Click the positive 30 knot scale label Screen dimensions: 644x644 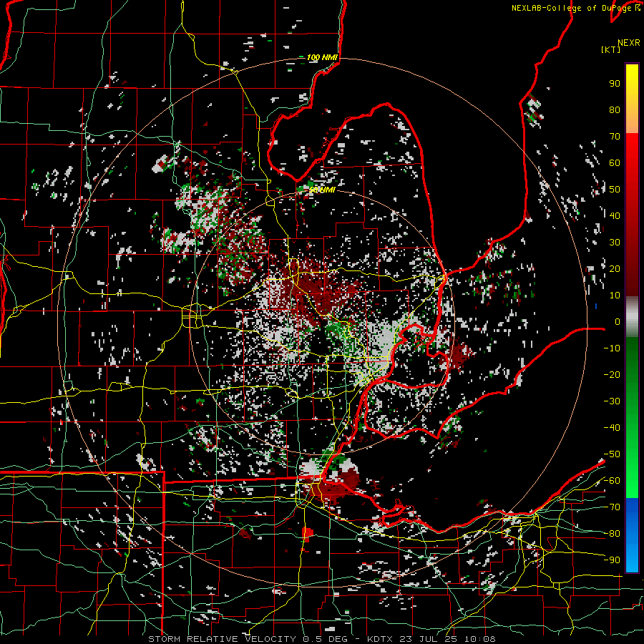coord(615,243)
